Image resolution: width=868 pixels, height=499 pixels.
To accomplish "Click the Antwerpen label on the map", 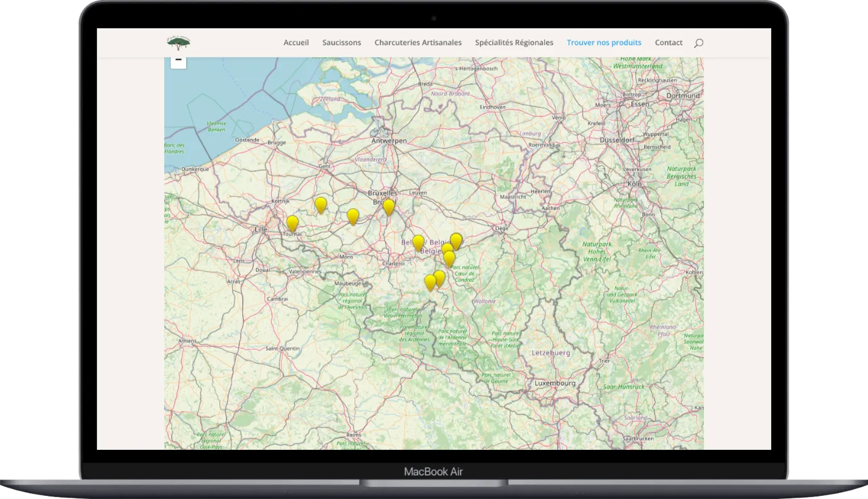I will point(389,141).
